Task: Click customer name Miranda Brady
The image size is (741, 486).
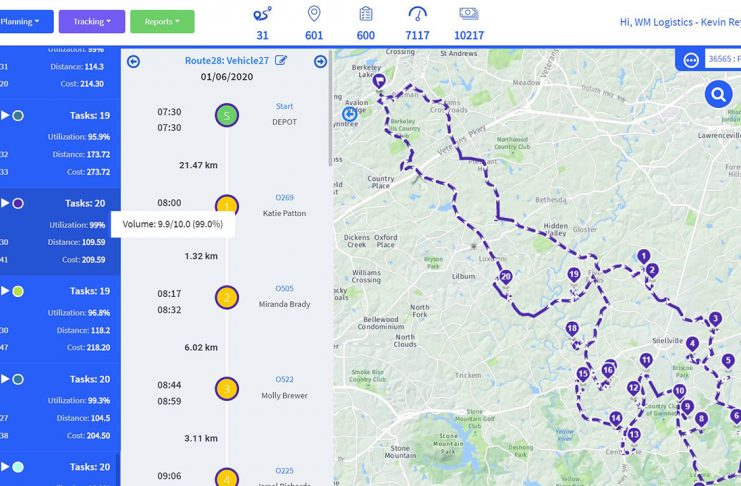Action: click(284, 304)
